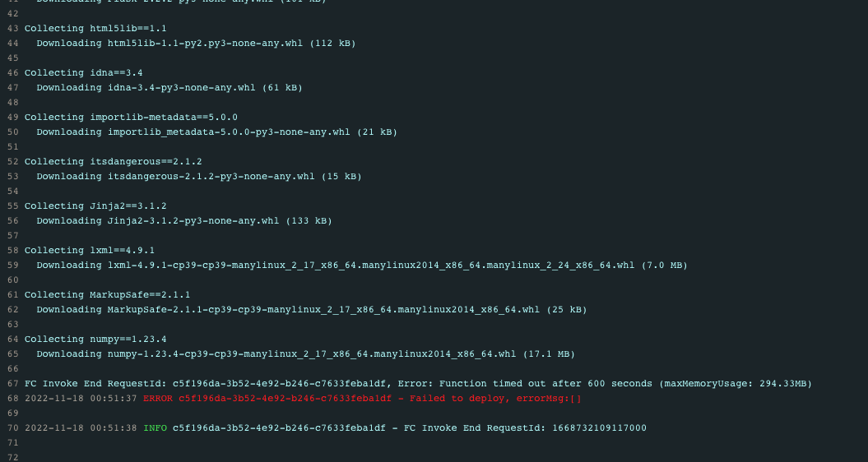
Task: Click the MarkupSafe wheel download line
Action: 312,309
